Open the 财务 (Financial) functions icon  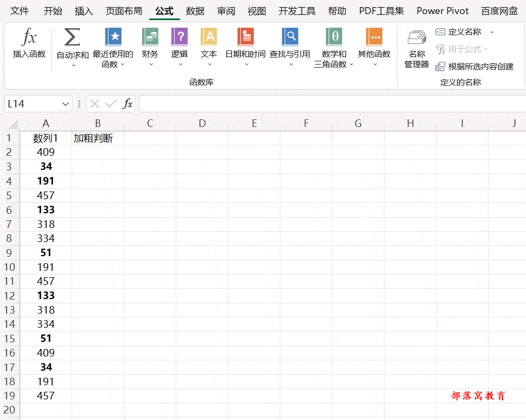[x=150, y=43]
